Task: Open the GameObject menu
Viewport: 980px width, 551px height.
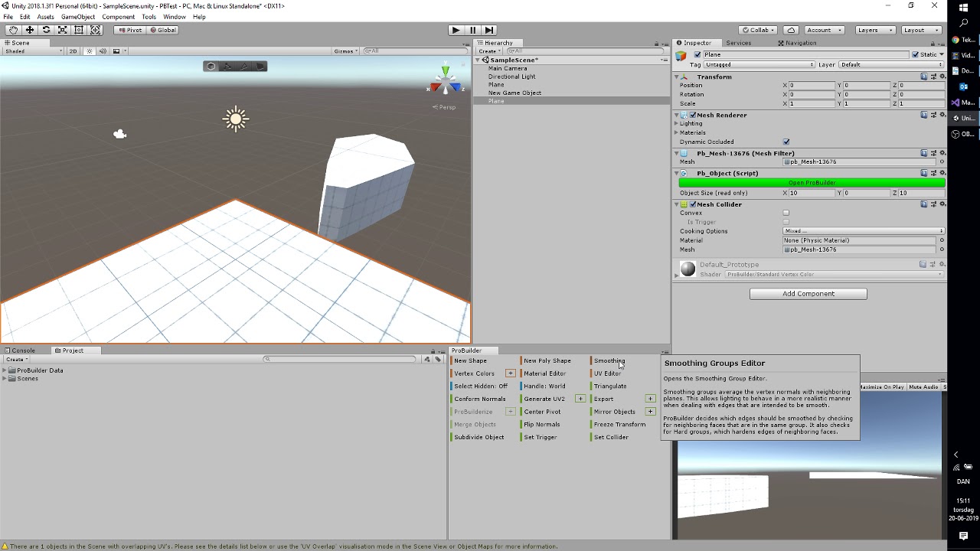Action: [x=78, y=17]
